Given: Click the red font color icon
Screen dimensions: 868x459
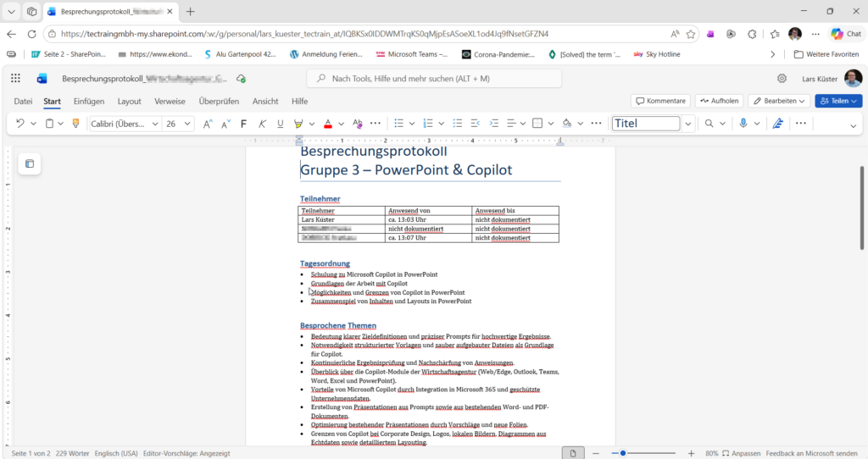Looking at the screenshot, I should (328, 124).
